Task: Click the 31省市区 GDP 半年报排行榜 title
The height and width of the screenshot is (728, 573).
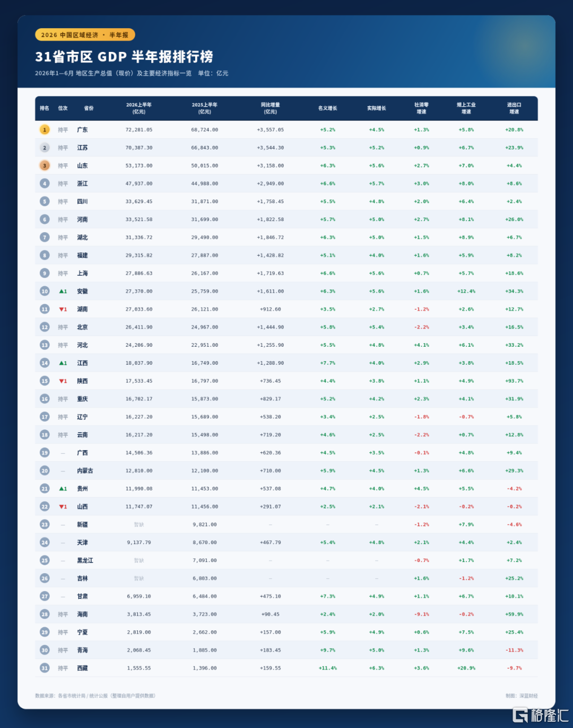Action: (124, 57)
